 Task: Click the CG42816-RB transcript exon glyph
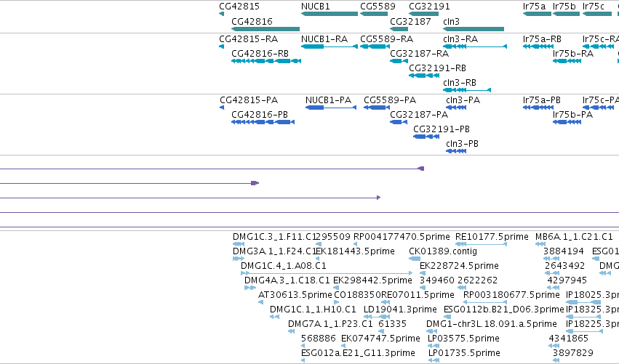coord(266,61)
